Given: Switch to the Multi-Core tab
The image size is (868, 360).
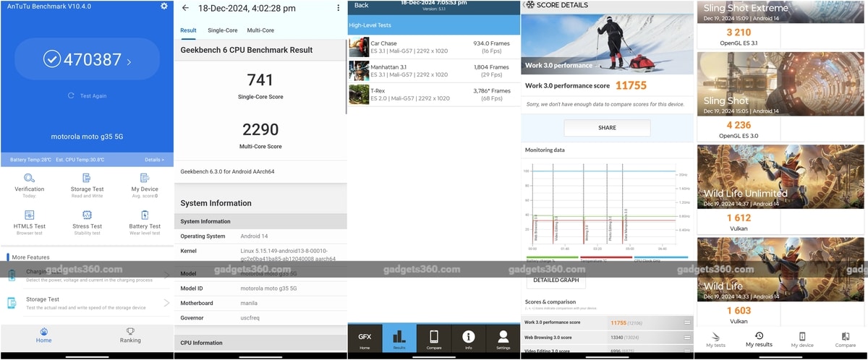Looking at the screenshot, I should (x=260, y=30).
